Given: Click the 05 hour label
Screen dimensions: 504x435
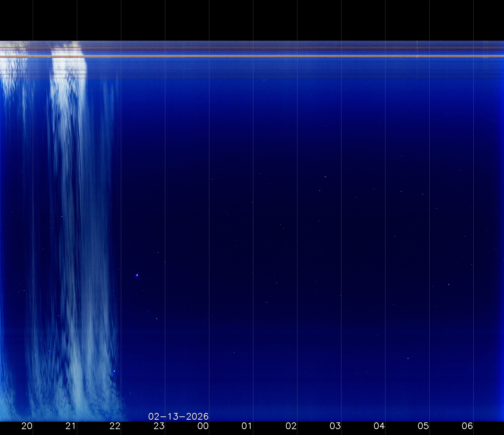Looking at the screenshot, I should (423, 426).
